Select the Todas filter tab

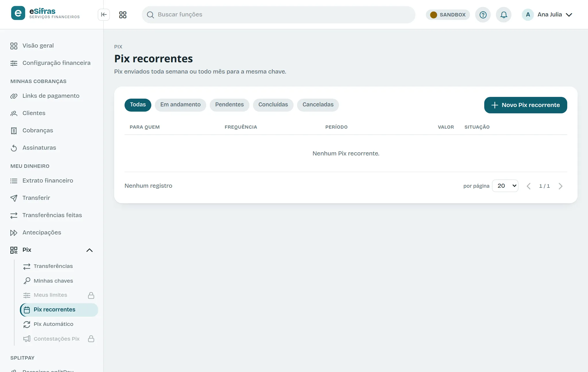[138, 105]
